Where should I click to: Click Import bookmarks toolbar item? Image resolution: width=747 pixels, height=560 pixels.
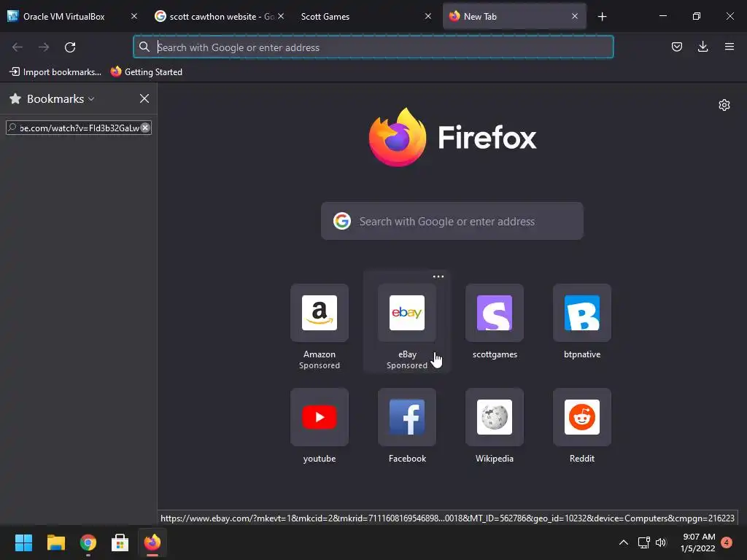tap(55, 72)
